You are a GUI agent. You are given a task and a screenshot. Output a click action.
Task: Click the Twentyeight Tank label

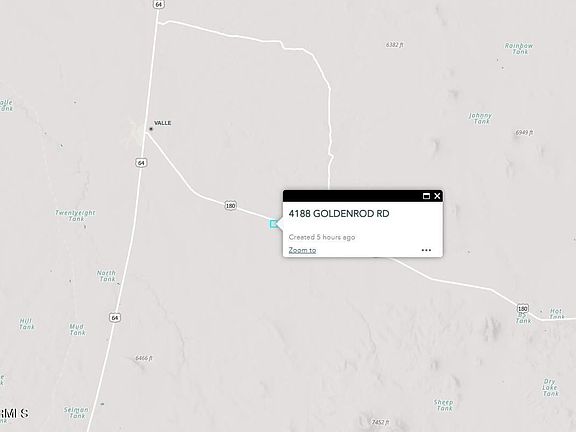click(75, 216)
